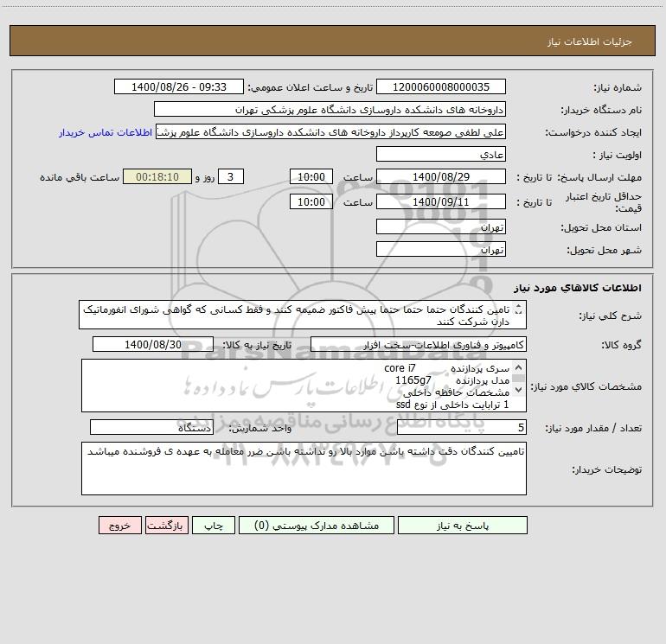Click the مشخصات حافظه داخلی line

click(x=456, y=392)
